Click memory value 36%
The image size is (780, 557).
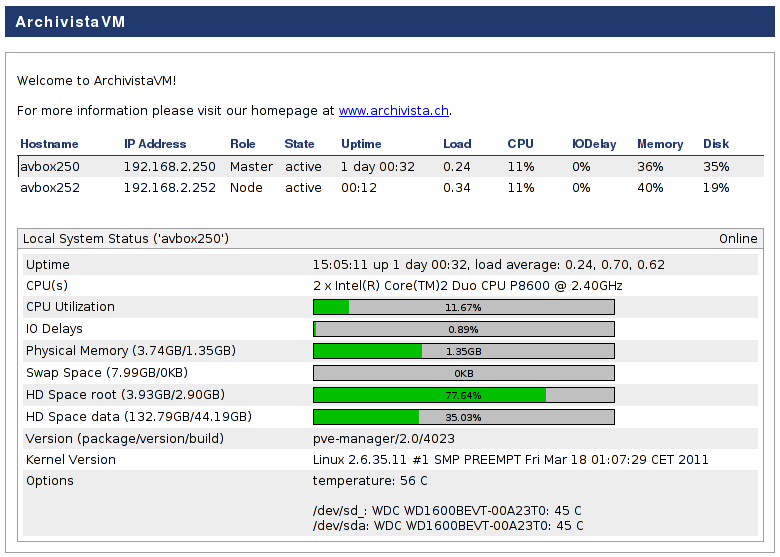click(650, 167)
